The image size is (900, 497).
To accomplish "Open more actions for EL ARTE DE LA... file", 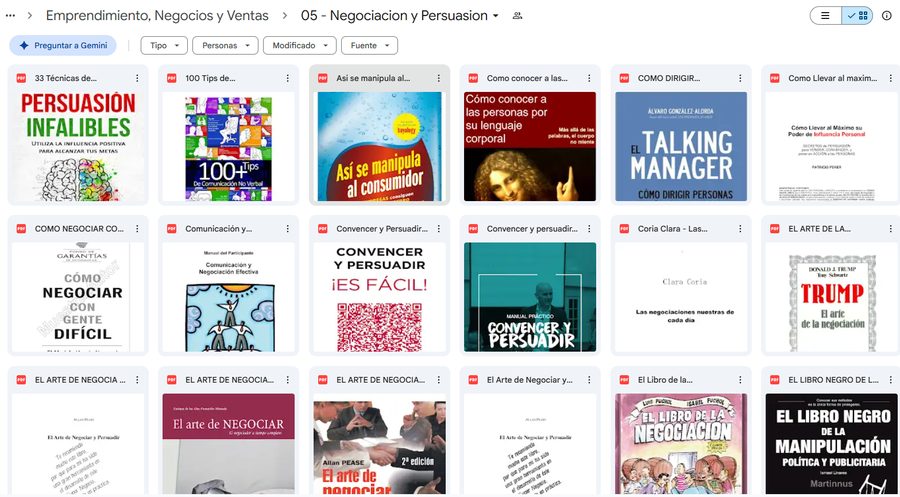I will (890, 228).
